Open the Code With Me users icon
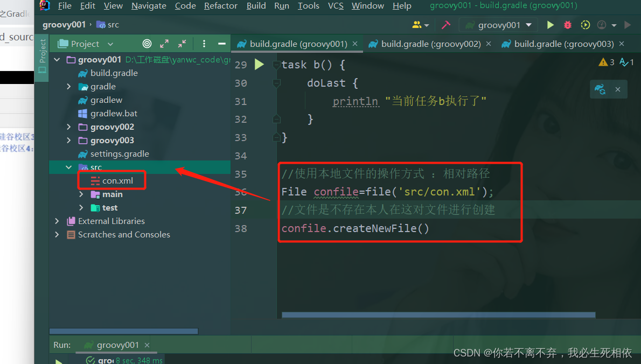The height and width of the screenshot is (364, 641). coord(420,25)
